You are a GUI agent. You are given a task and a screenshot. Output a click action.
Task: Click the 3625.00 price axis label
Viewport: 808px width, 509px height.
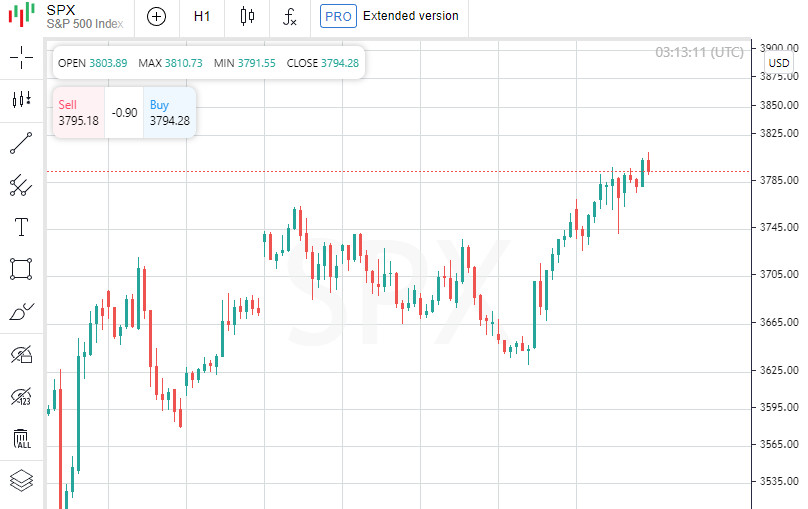[779, 370]
